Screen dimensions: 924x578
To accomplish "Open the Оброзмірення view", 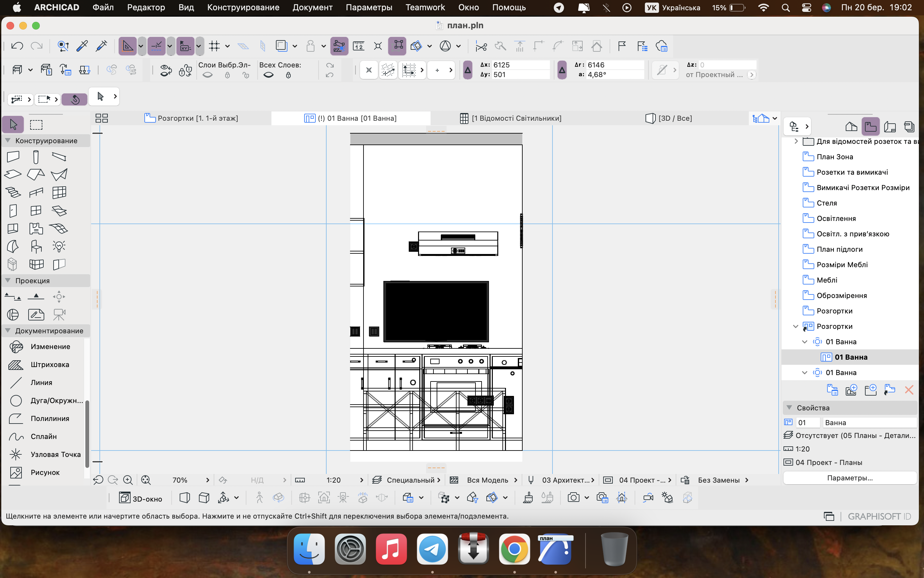I will point(841,295).
